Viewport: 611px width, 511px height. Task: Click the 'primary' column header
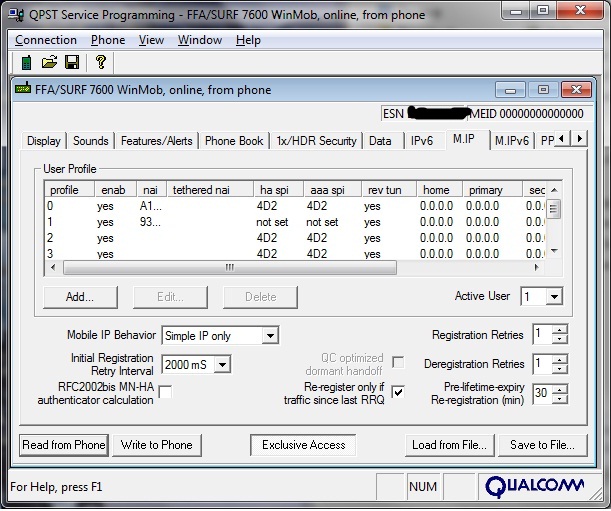tap(492, 190)
